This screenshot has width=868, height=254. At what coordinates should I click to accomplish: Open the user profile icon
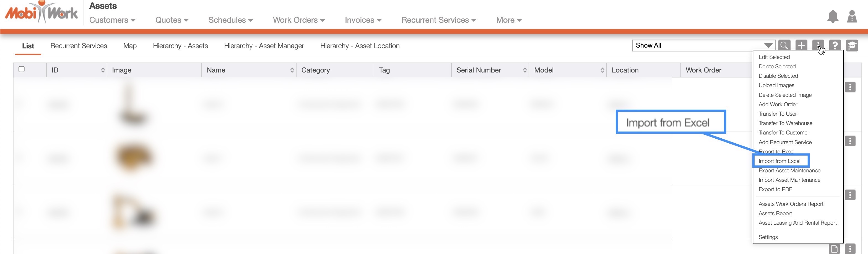[852, 16]
